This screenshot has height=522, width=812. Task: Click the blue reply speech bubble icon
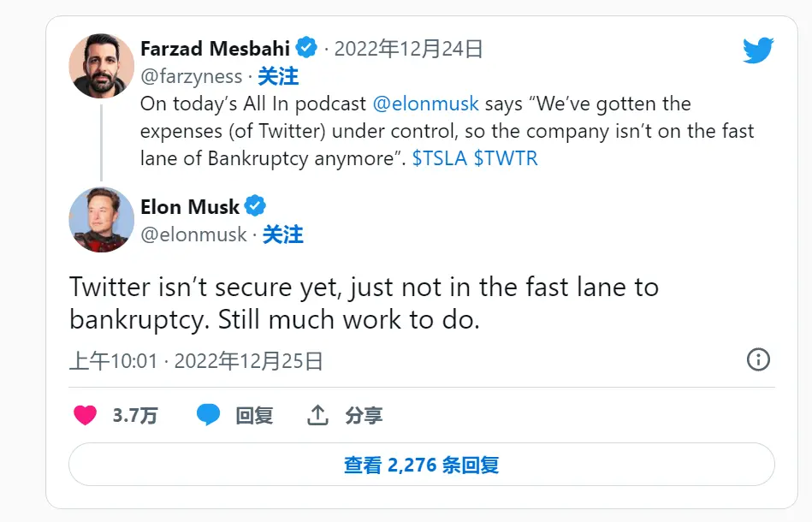[208, 416]
